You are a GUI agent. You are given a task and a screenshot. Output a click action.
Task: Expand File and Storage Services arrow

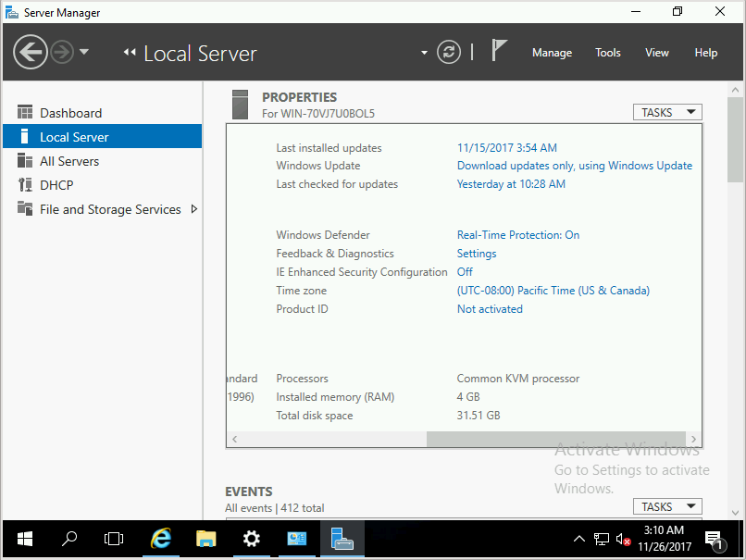click(x=193, y=209)
